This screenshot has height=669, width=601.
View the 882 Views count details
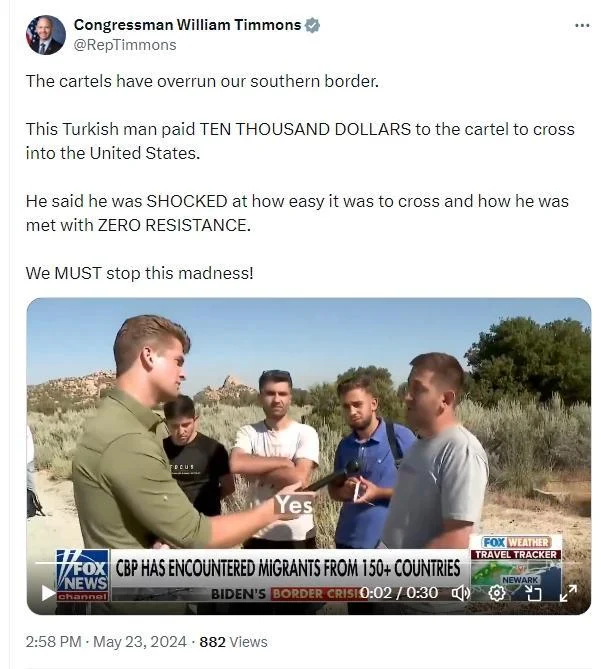click(233, 642)
